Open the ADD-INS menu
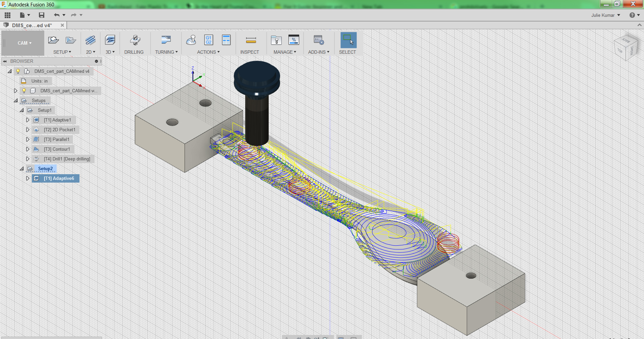This screenshot has height=339, width=644. [319, 52]
